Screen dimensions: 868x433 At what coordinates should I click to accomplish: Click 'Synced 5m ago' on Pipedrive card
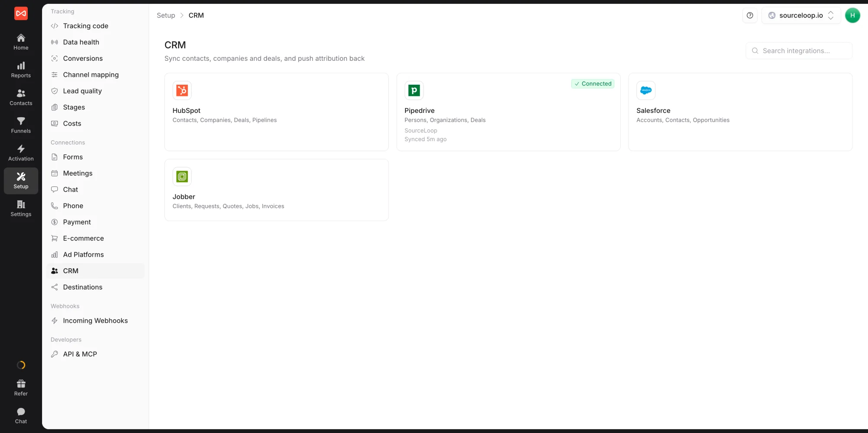point(425,139)
